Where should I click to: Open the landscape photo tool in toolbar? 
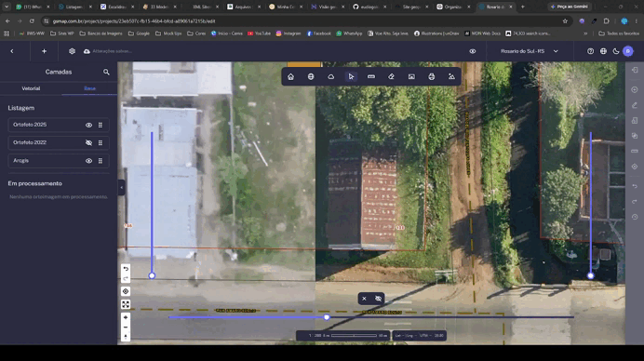451,77
